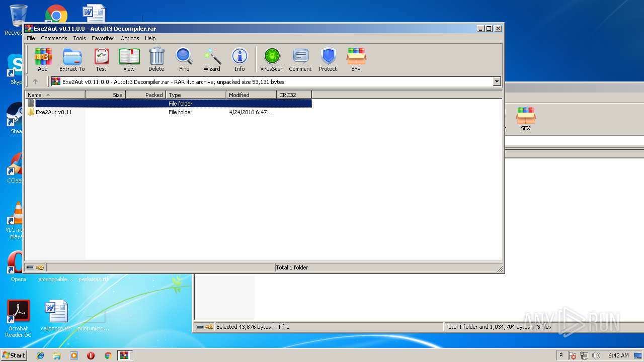
Task: Click the Add toolbar icon
Action: (x=43, y=60)
